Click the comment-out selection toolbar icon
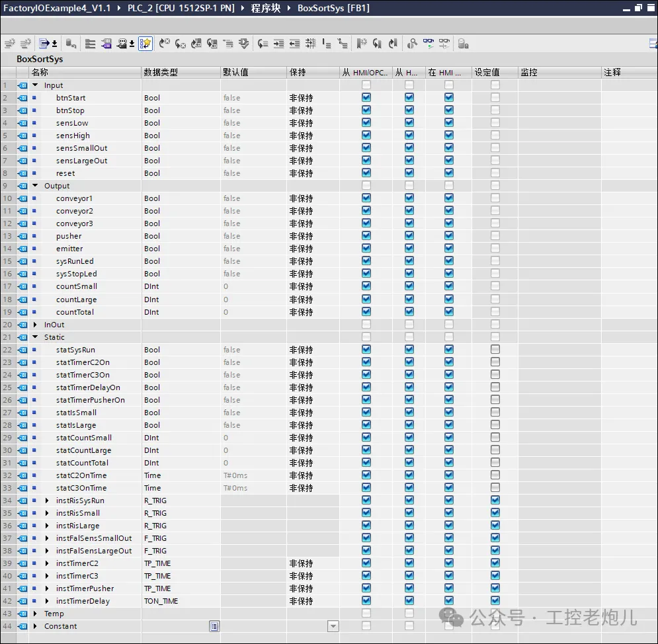The width and height of the screenshot is (658, 644). click(311, 43)
